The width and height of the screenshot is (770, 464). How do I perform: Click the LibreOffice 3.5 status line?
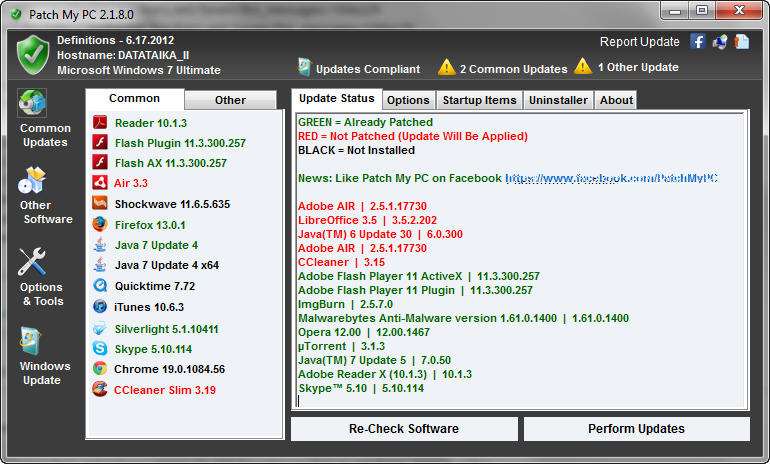pos(367,220)
